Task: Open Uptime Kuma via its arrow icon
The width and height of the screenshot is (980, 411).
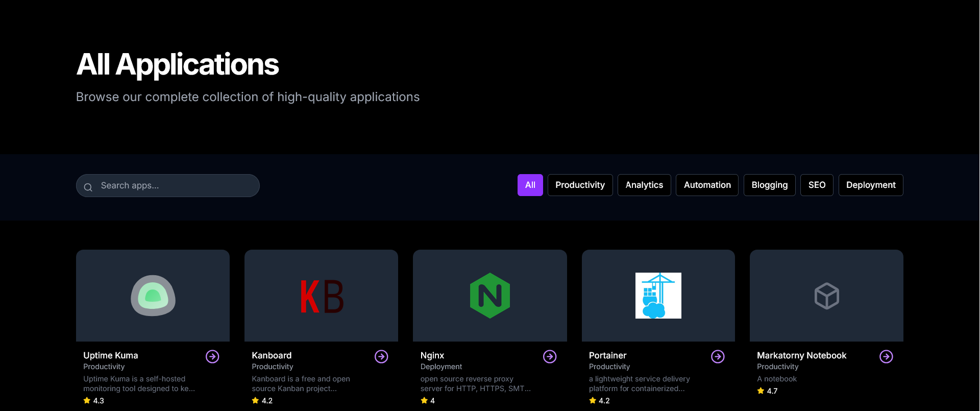Action: (212, 356)
